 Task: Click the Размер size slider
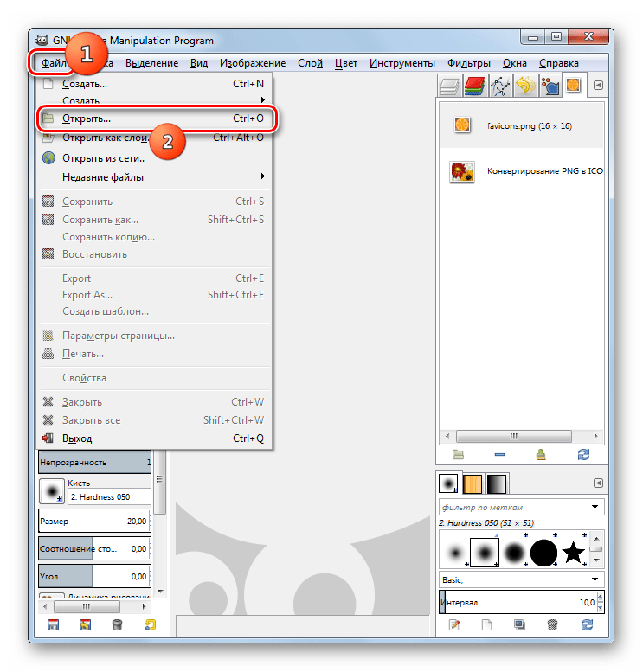coord(95,522)
